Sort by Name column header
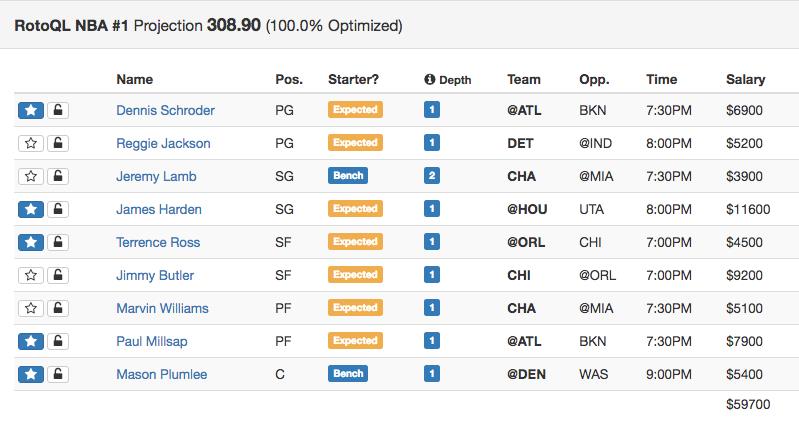This screenshot has width=799, height=432. 135,79
